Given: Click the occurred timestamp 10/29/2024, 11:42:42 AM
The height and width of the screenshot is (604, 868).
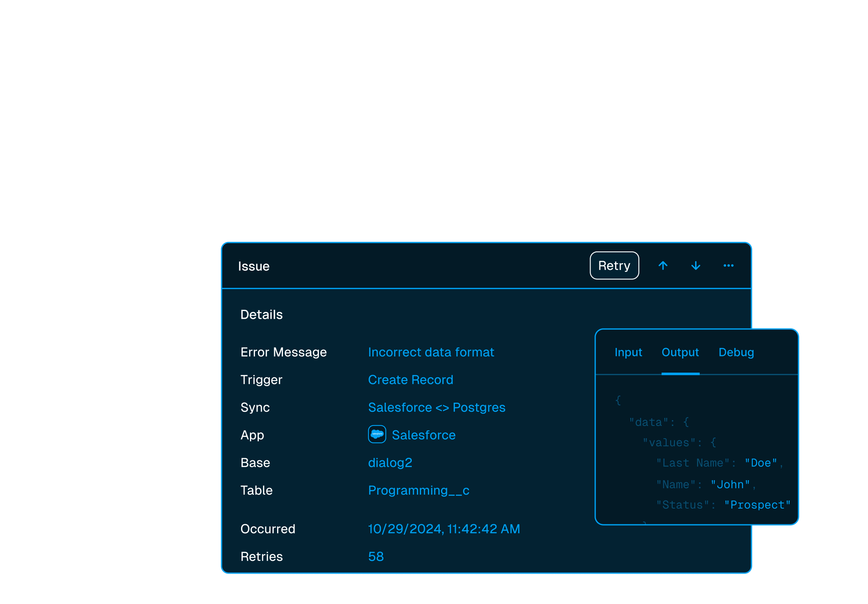Looking at the screenshot, I should coord(444,529).
